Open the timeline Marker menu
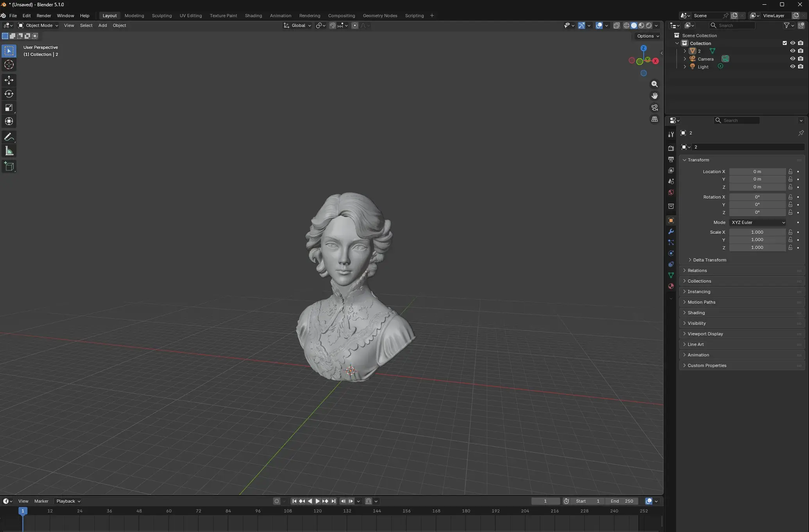 [41, 501]
